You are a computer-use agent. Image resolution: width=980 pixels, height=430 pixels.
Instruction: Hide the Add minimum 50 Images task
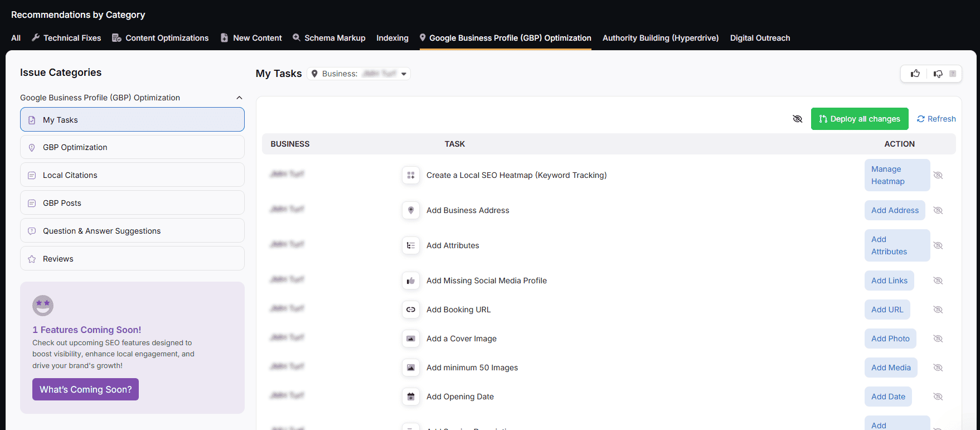[x=938, y=368]
